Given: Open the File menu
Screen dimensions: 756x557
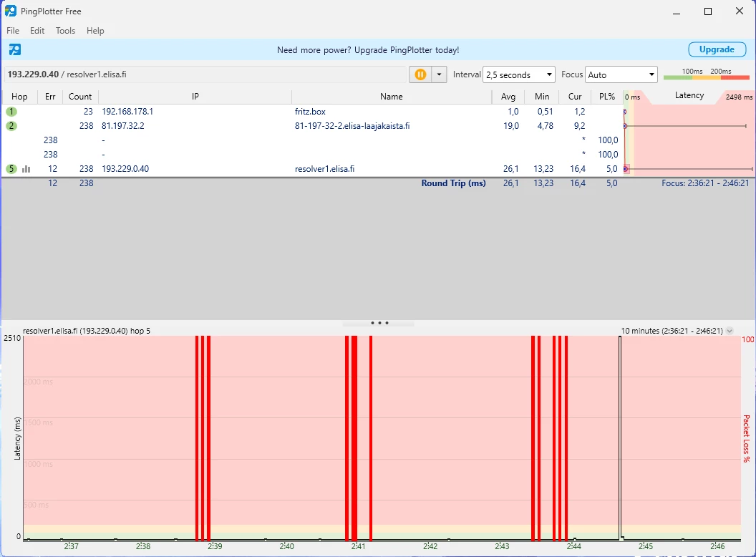Looking at the screenshot, I should click(x=13, y=31).
